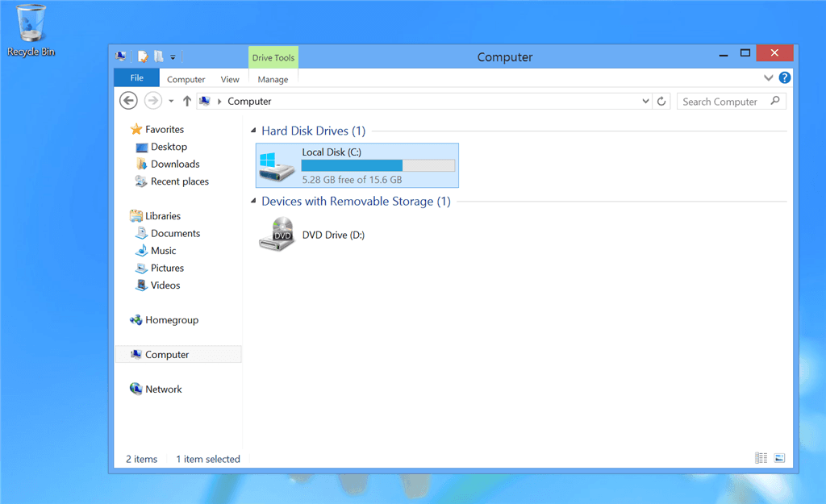Click the Local Disk (C:) usage bar
This screenshot has width=826, height=504.
tap(378, 166)
